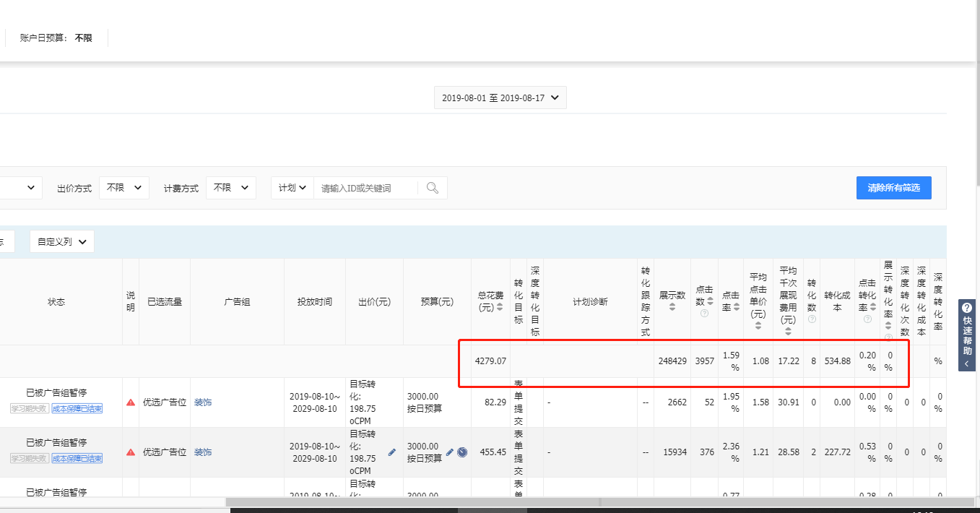Click the budget edit pencil icon
980x513 pixels.
(x=449, y=452)
